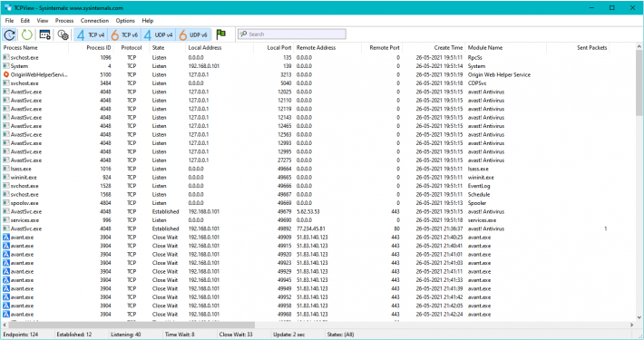Toggle the TCP v4 filter
Image resolution: width=644 pixels, height=340 pixels.
point(91,34)
